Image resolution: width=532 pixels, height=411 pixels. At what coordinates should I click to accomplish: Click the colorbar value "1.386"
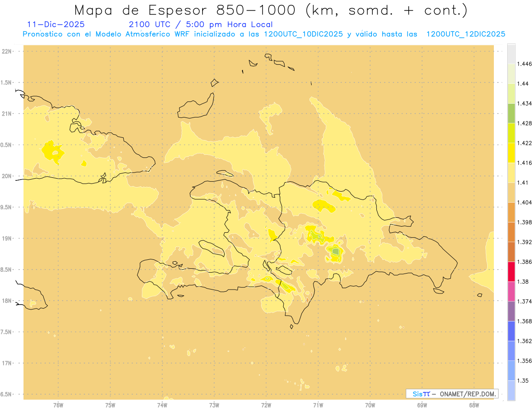[x=524, y=262]
